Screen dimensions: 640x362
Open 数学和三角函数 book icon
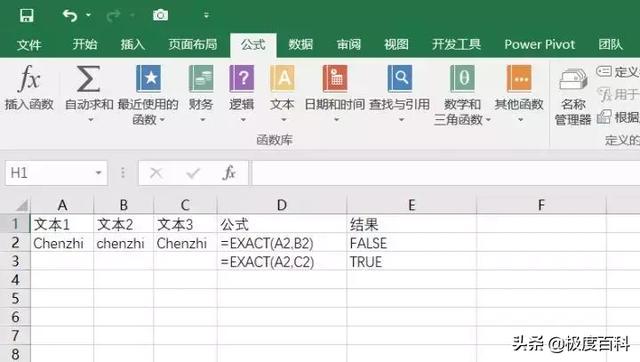point(462,78)
